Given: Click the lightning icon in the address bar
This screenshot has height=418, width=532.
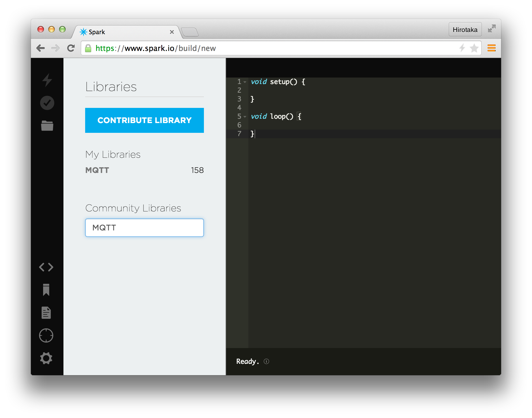Looking at the screenshot, I should point(462,48).
